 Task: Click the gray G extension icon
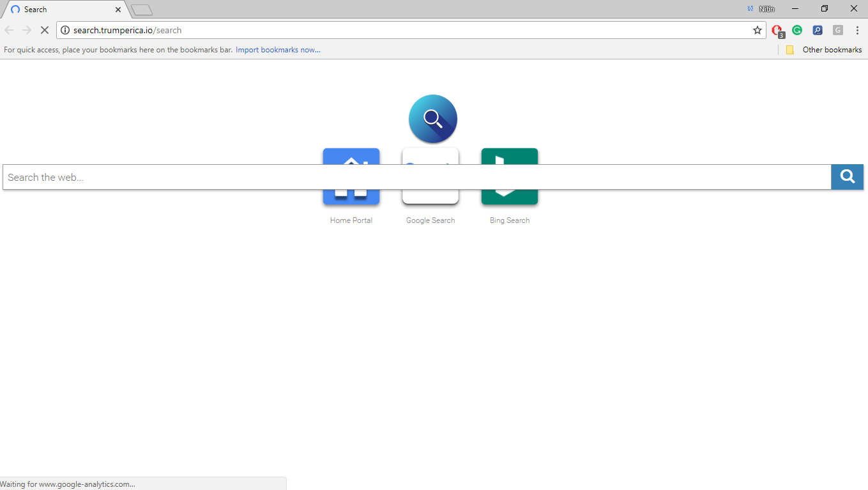(x=837, y=30)
